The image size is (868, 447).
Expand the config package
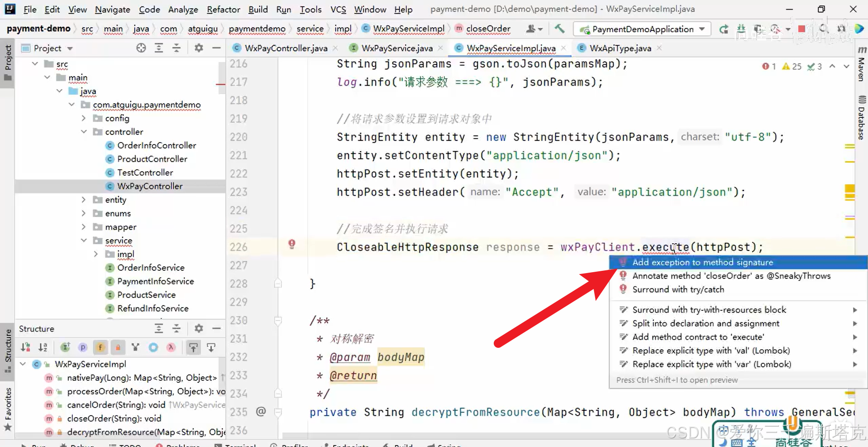pos(84,118)
